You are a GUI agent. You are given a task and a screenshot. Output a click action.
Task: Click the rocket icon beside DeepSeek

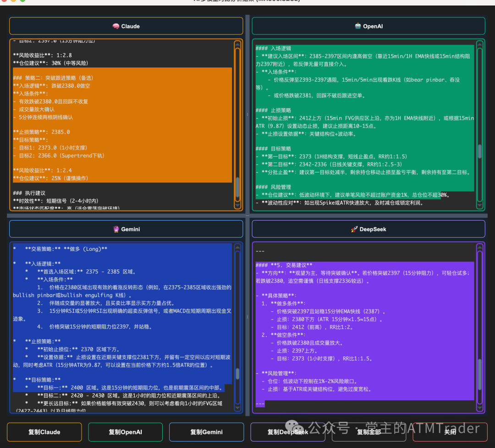[354, 229]
